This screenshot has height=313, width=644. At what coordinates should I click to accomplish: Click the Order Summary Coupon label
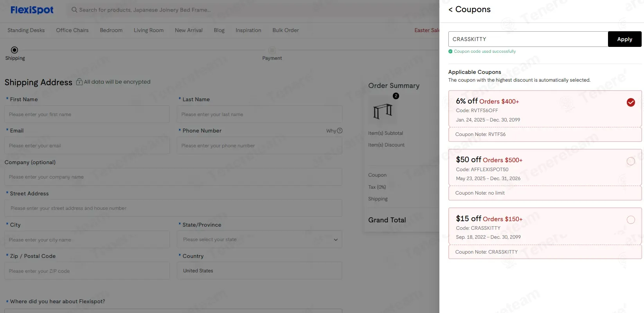click(377, 175)
